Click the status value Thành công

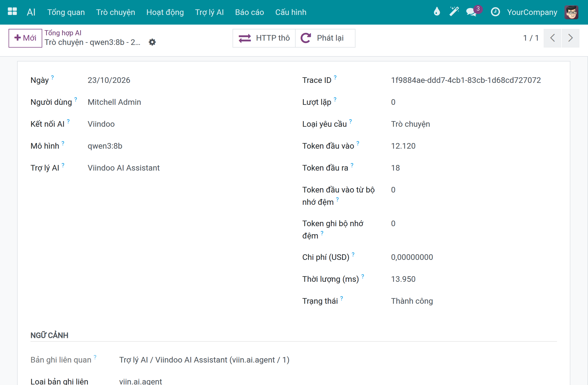[x=412, y=301]
